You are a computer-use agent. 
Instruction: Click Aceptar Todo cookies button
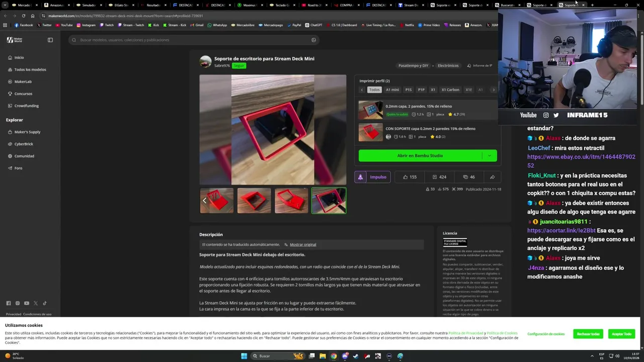(621, 334)
